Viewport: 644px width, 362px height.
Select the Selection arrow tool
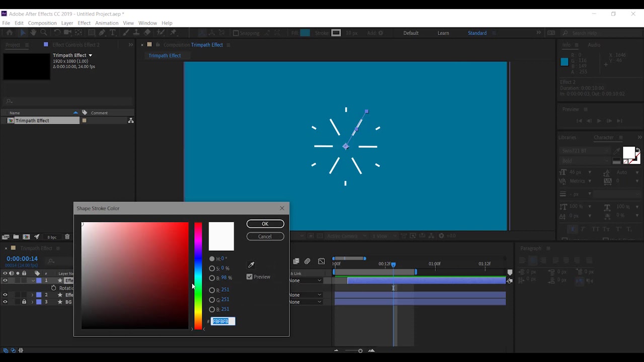click(23, 33)
